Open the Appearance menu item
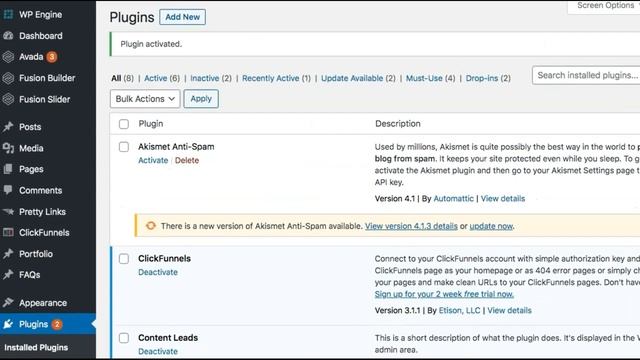The width and height of the screenshot is (640, 360). tap(43, 303)
